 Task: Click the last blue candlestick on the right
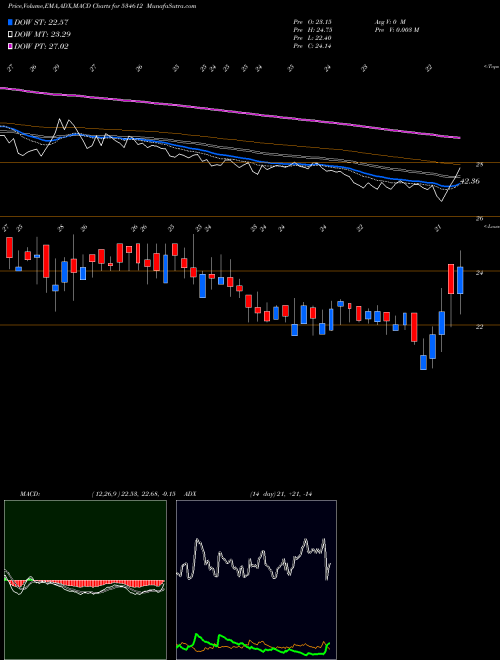point(460,280)
